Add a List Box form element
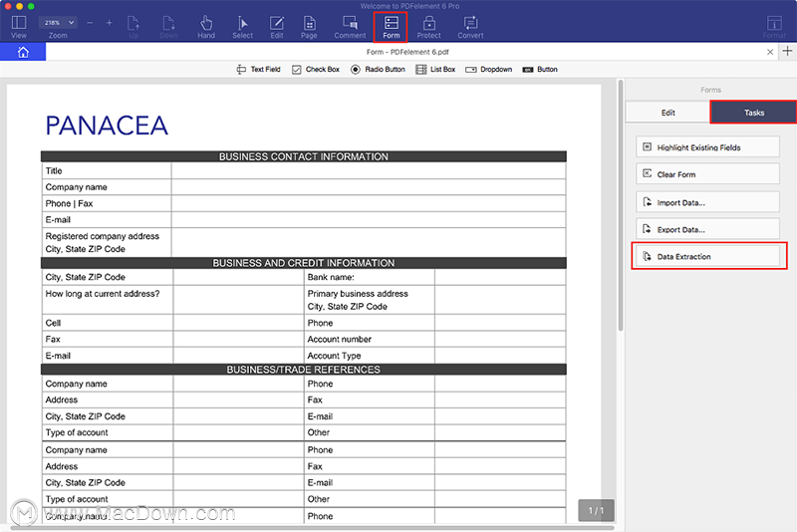The width and height of the screenshot is (797, 532). [435, 69]
